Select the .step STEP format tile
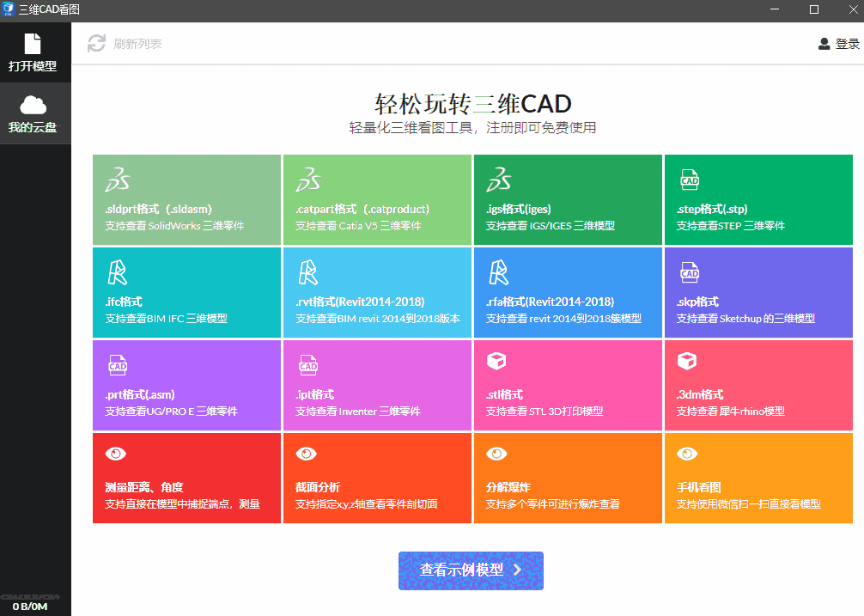864x616 pixels. (758, 199)
